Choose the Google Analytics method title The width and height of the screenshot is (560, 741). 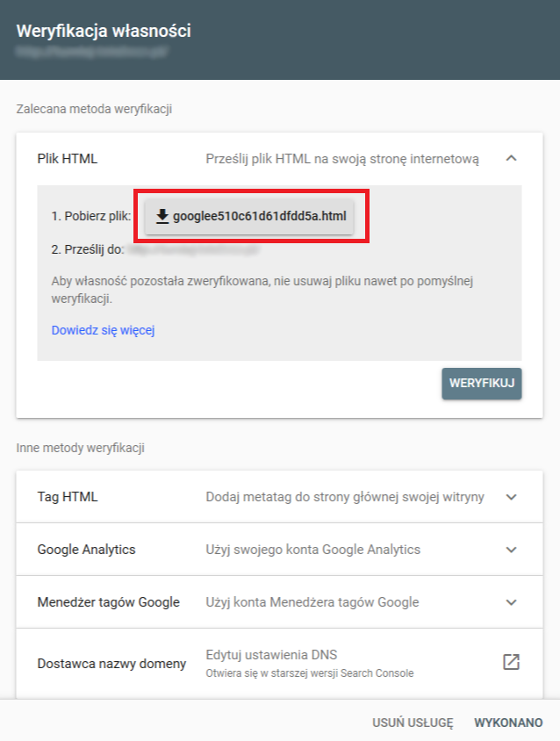86,550
